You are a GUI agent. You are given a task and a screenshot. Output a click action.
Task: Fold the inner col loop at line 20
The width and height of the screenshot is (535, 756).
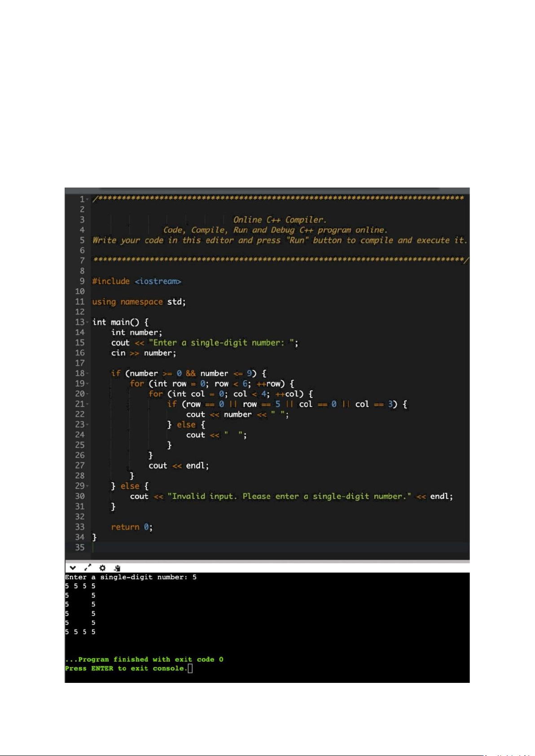point(87,394)
